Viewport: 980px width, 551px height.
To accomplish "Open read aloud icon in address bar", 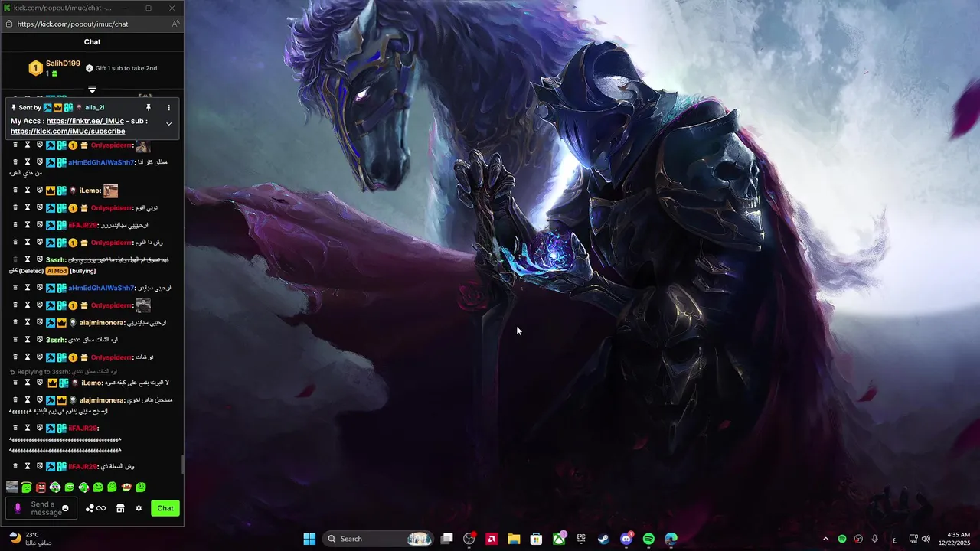I will [175, 24].
